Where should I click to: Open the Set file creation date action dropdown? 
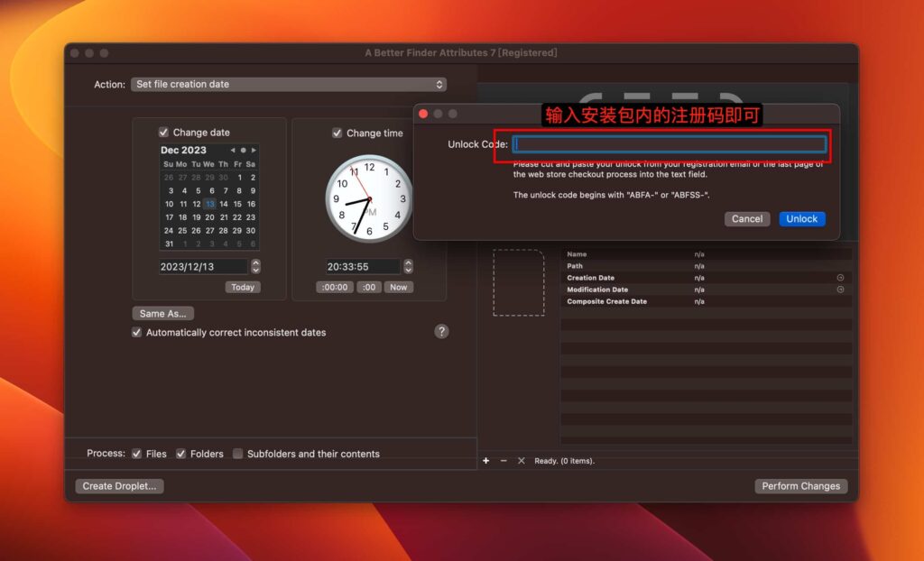[x=289, y=83]
